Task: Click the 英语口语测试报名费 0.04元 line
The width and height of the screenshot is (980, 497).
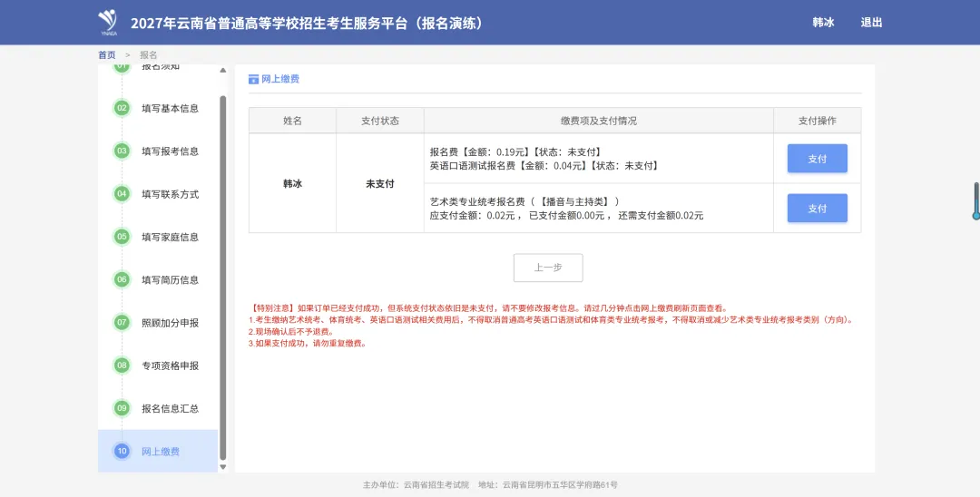Action: (544, 165)
